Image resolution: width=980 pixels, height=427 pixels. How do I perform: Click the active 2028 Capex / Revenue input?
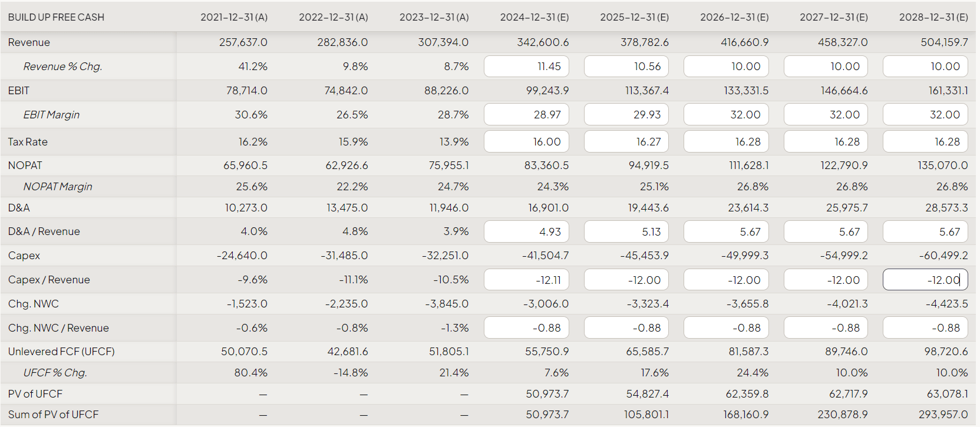coord(925,280)
